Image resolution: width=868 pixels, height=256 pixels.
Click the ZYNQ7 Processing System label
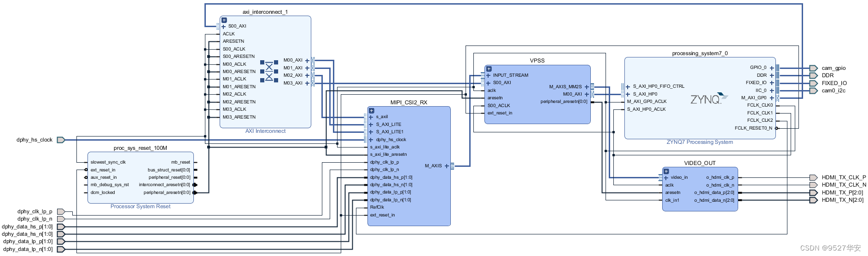700,142
